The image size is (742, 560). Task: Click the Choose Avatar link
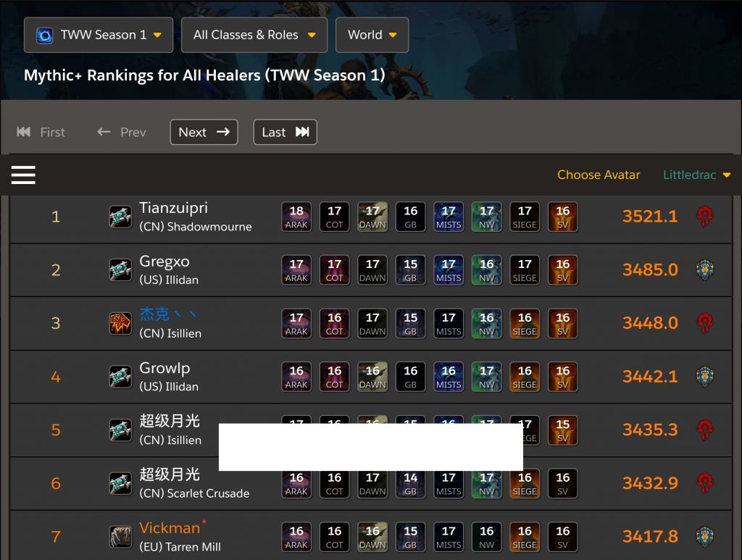[x=599, y=175]
